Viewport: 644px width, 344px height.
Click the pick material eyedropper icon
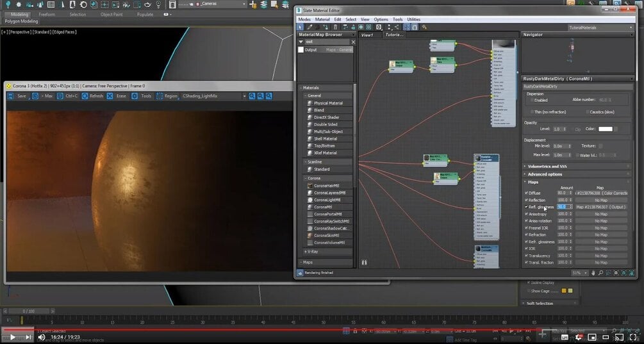pos(310,27)
